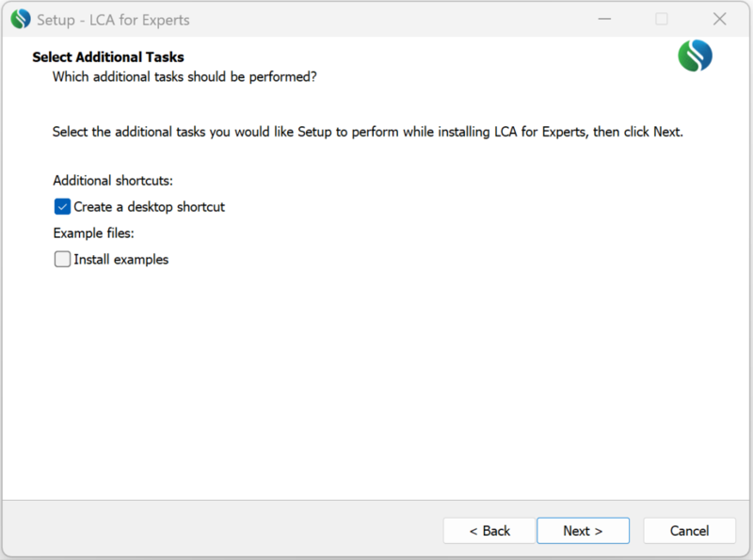753x560 pixels.
Task: Enable the Install examples checkbox
Action: pyautogui.click(x=63, y=260)
